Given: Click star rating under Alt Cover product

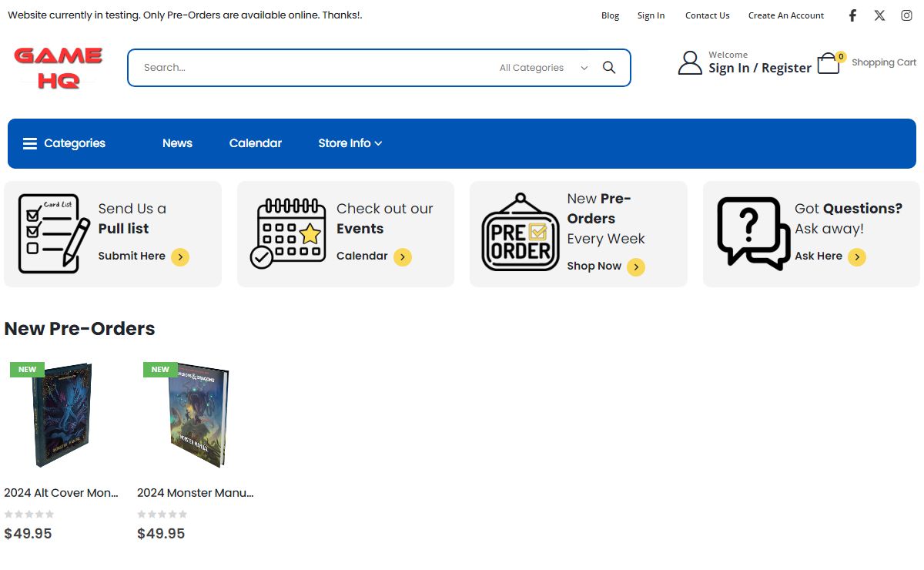Looking at the screenshot, I should 29,514.
